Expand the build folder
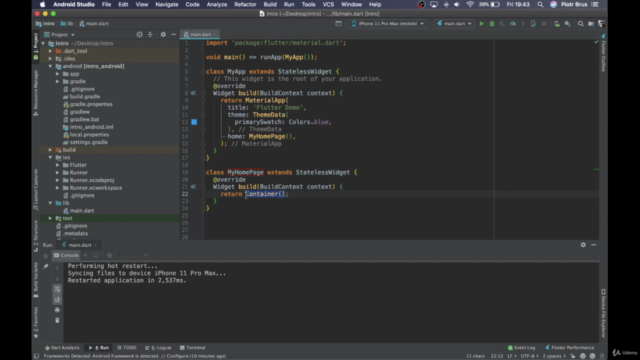Image resolution: width=640 pixels, height=360 pixels. pyautogui.click(x=51, y=150)
